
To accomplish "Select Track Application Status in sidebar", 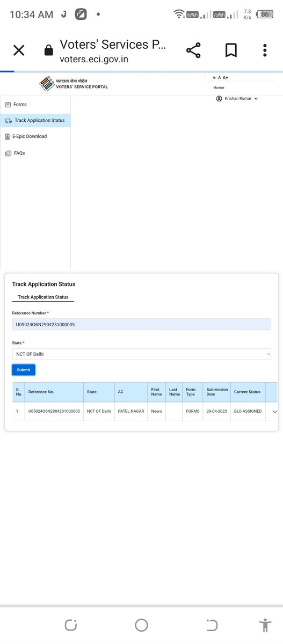I will pos(35,120).
